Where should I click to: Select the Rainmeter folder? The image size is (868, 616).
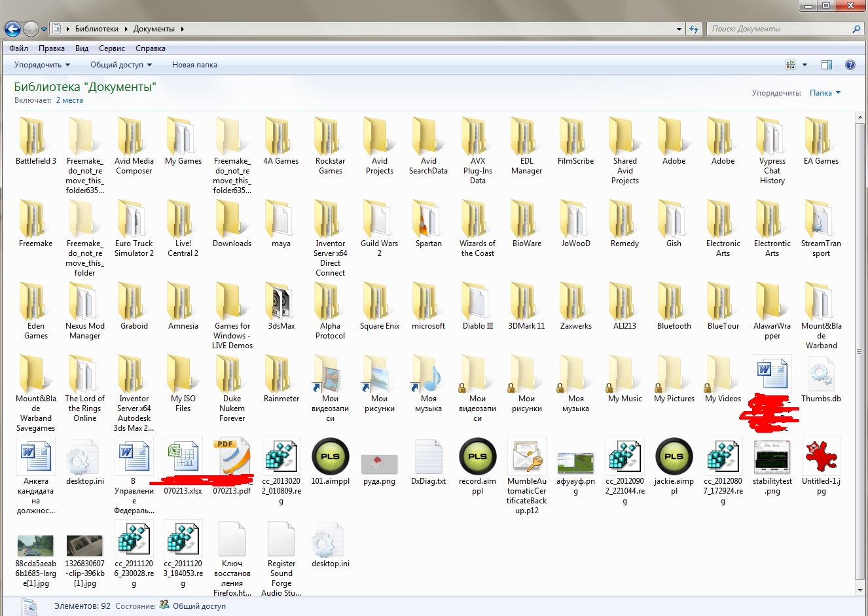(x=281, y=378)
